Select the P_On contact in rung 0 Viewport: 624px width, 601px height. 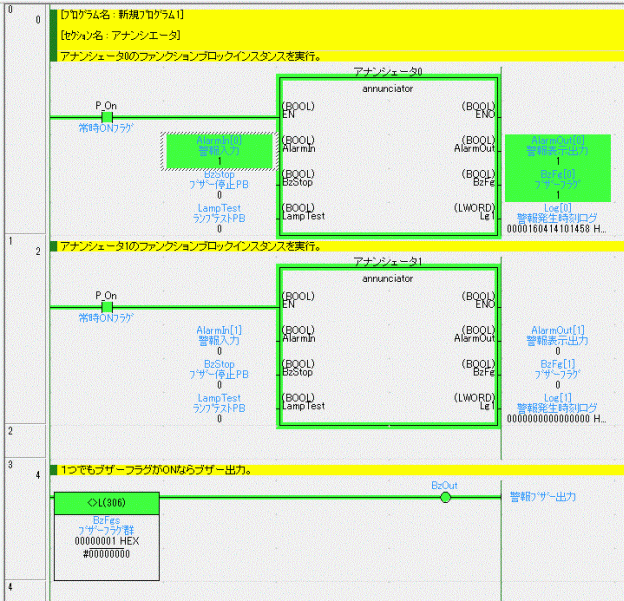coord(107,117)
